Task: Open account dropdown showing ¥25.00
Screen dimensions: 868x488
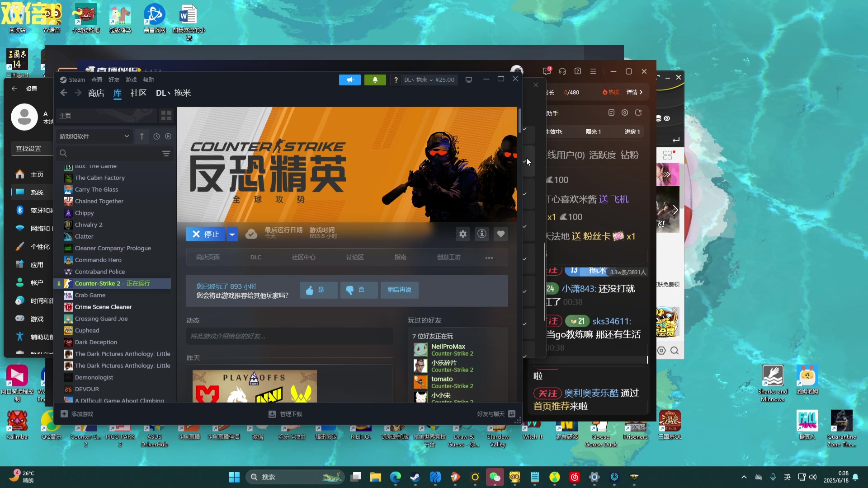Action: click(429, 80)
